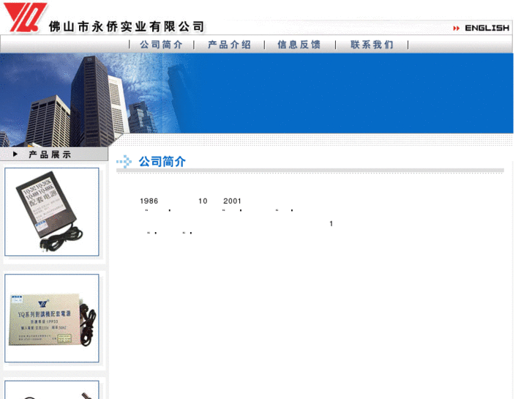Open the 联系我们 navigation item
This screenshot has width=532, height=399.
pos(372,45)
